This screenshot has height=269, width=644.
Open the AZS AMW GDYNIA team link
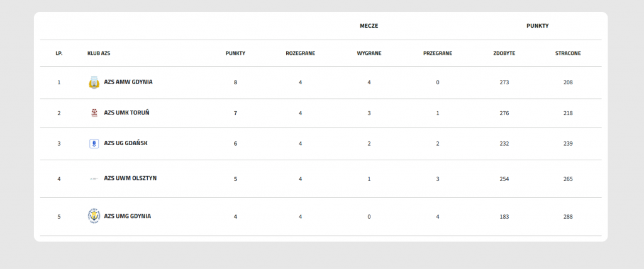point(128,82)
